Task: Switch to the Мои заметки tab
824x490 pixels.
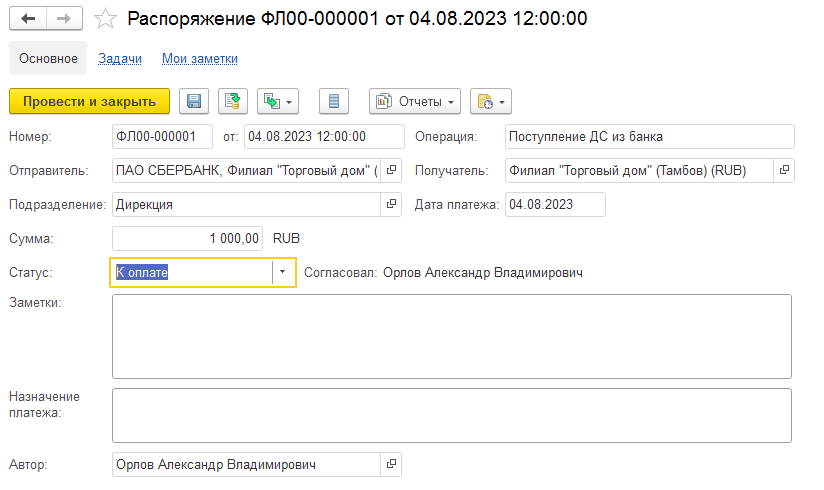Action: 199,59
